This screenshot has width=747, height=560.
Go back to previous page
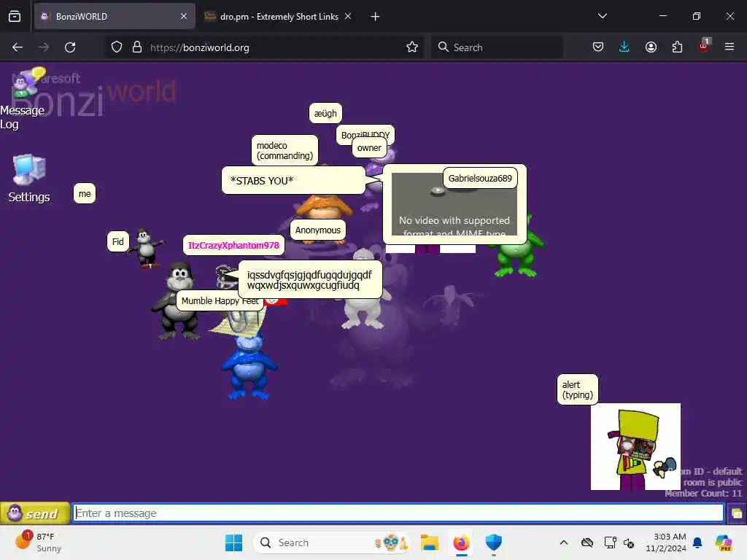[x=18, y=47]
